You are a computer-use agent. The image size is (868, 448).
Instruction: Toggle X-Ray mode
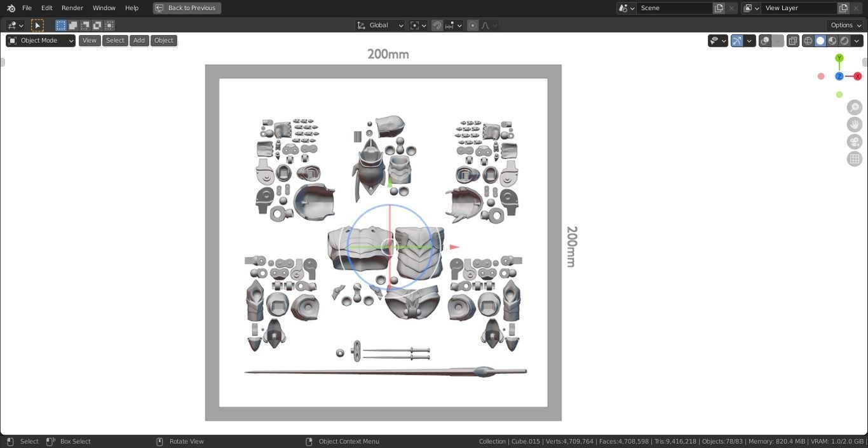[x=793, y=41]
